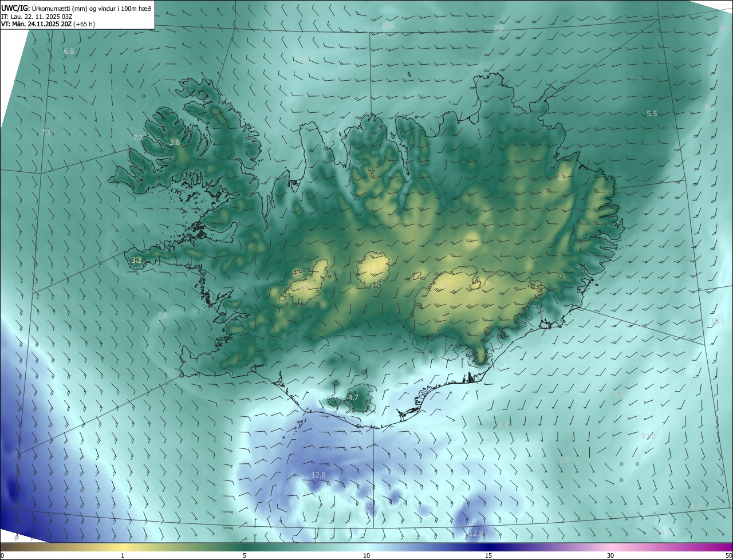Image resolution: width=733 pixels, height=560 pixels.
Task: Click the 4.7 value on the south-coast glacier
Action: 353,397
